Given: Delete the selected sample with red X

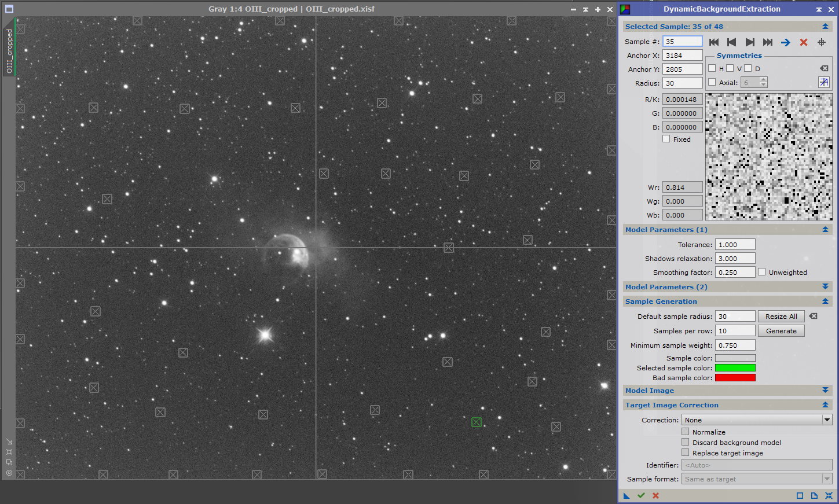Looking at the screenshot, I should (804, 42).
